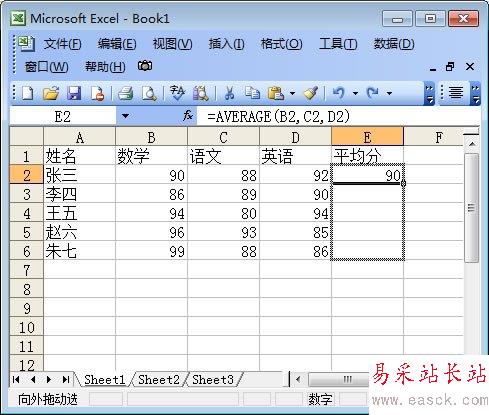Minimize the workbook document window
The image size is (489, 415).
click(433, 69)
